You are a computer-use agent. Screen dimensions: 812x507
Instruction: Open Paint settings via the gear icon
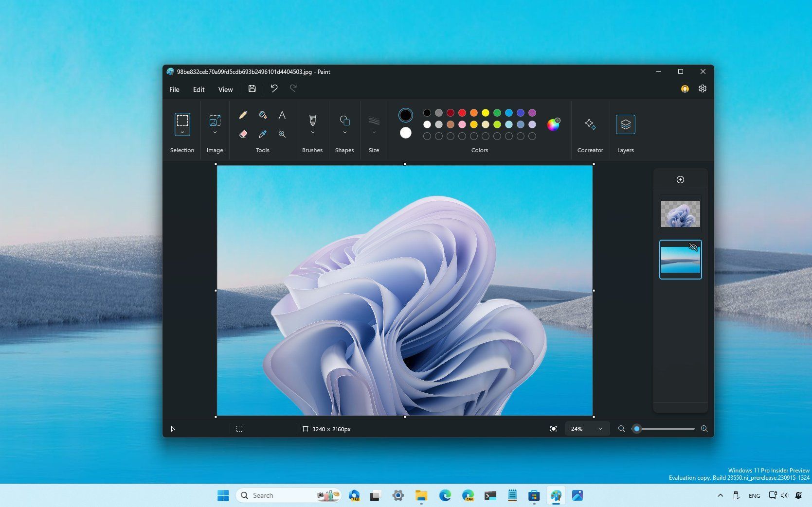(703, 88)
